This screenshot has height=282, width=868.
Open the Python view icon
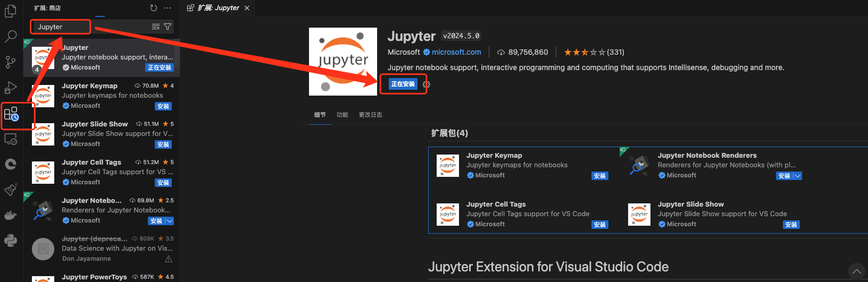[x=11, y=241]
